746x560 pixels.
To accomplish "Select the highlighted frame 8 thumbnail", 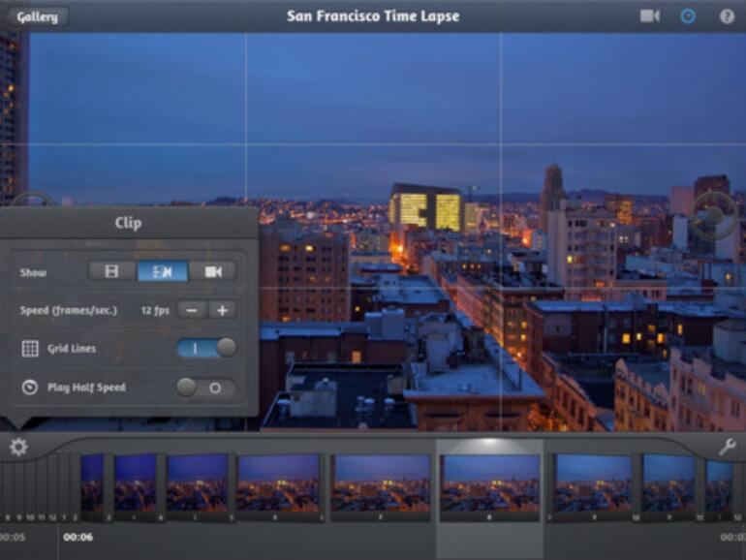I will pos(489,482).
